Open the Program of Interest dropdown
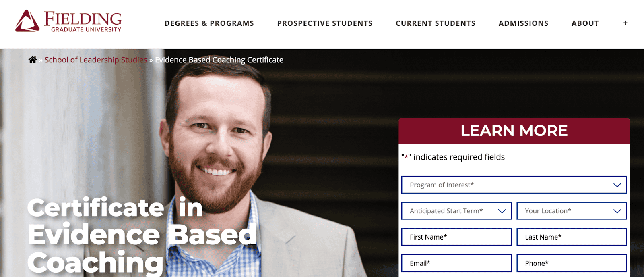644x277 pixels. coord(514,185)
